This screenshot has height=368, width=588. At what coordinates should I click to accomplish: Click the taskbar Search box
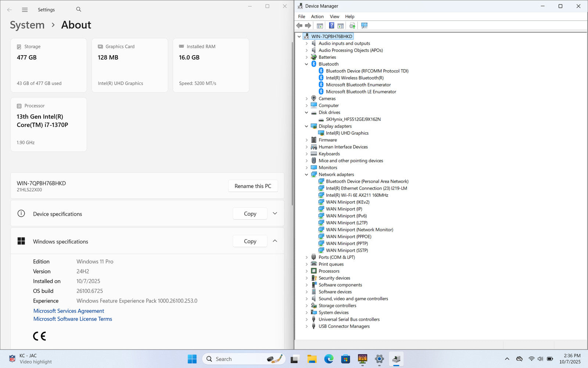point(235,359)
